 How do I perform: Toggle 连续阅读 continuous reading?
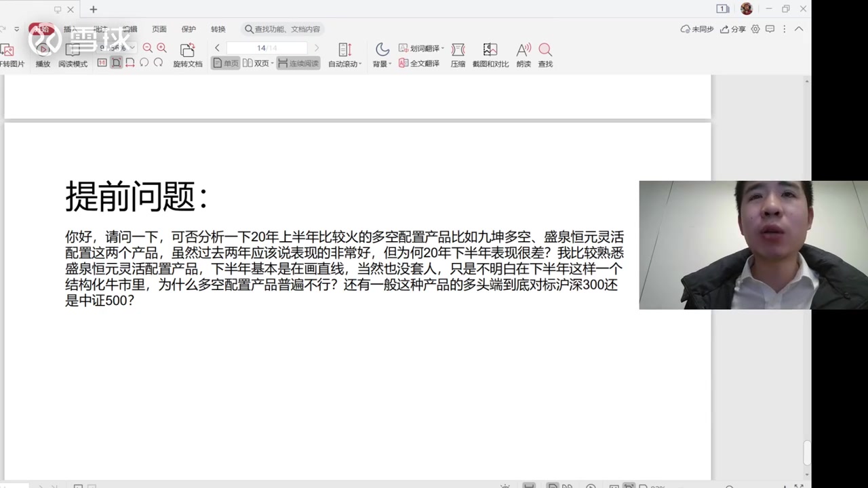click(298, 63)
